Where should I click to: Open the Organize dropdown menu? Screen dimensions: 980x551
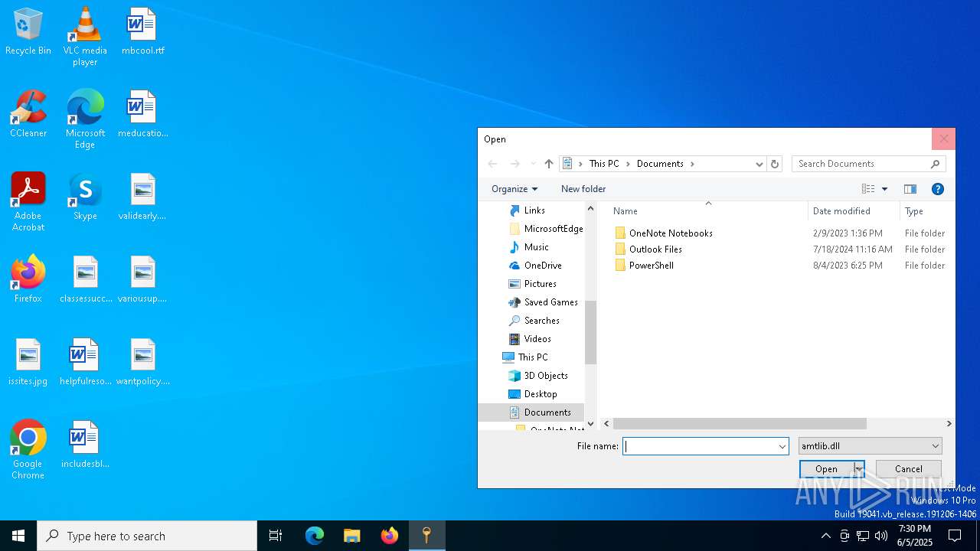514,189
